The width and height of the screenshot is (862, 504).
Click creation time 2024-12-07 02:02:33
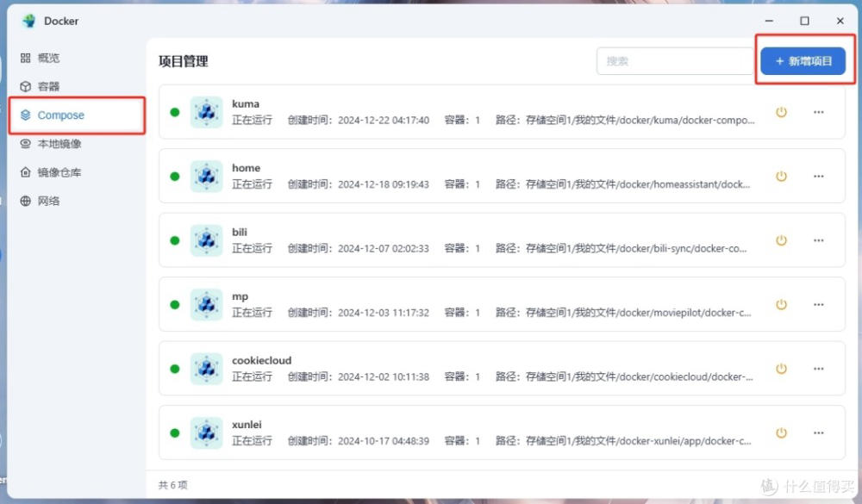(x=384, y=248)
